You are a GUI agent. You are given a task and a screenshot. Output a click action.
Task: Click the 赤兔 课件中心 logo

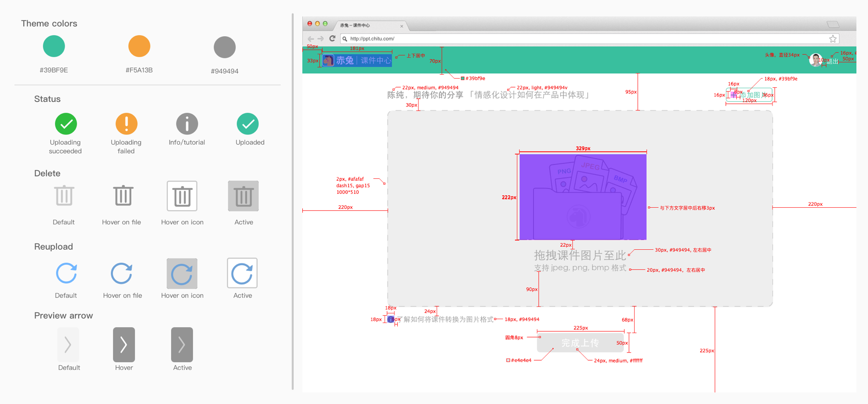click(357, 60)
